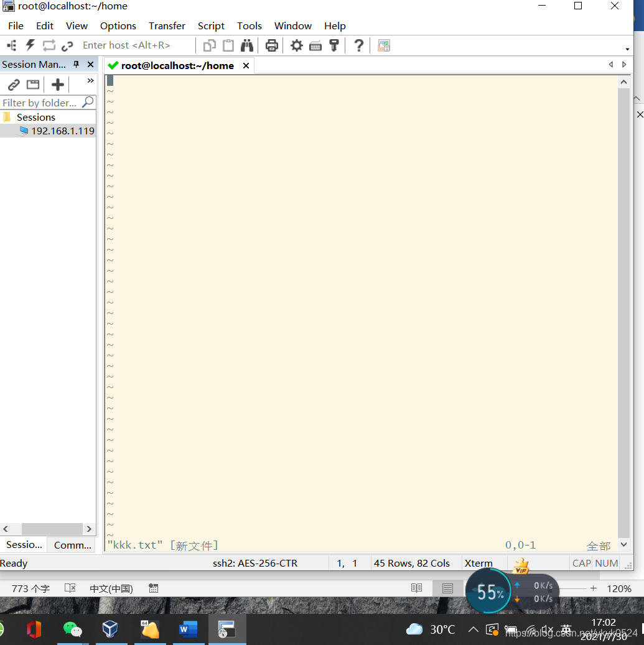
Task: Click Quick Connect lightning icon
Action: (x=30, y=45)
